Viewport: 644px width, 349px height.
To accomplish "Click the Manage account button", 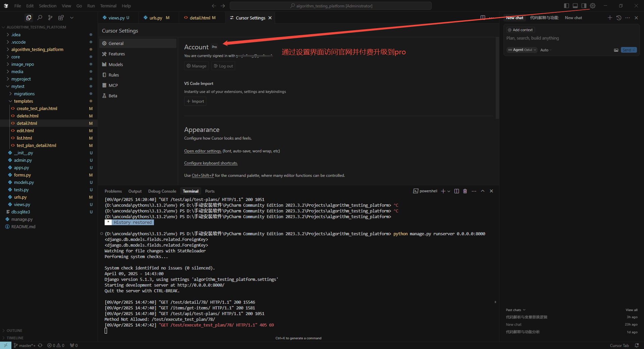I will [x=196, y=66].
